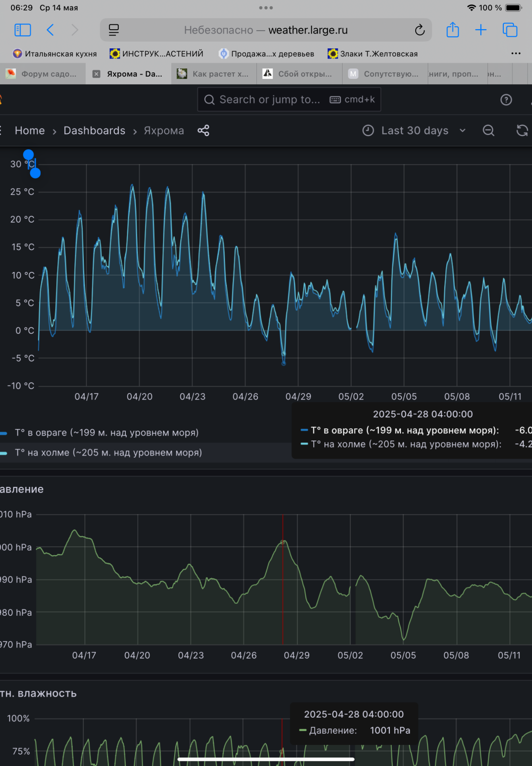This screenshot has width=532, height=766.
Task: Open bookmark Злаки Т.Желтовская
Action: [373, 54]
